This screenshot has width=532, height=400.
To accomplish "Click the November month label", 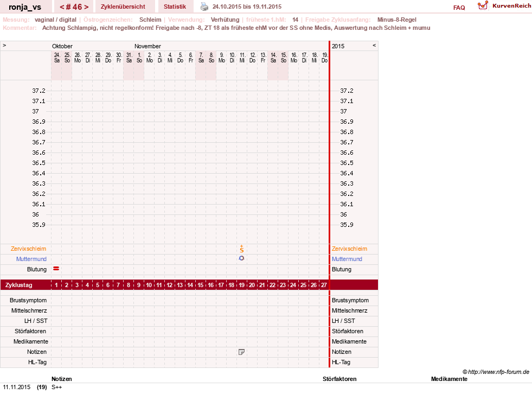I will click(x=148, y=46).
